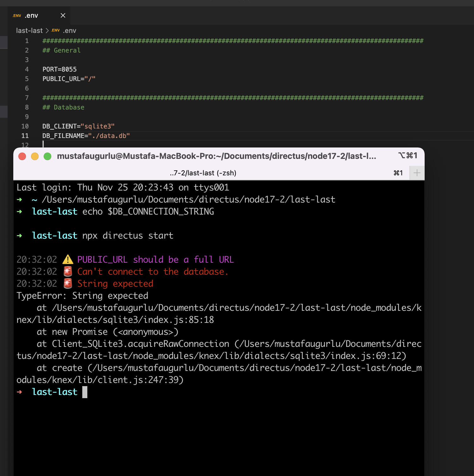Screen dimensions: 474x476
Task: Click the warning triangle beside the PUBLIC_URL message
Action: point(67,260)
